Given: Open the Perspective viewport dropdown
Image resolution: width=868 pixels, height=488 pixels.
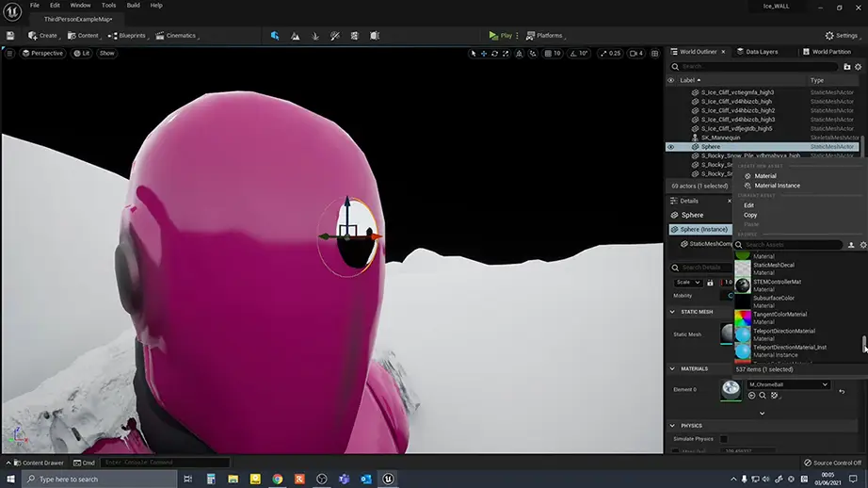Looking at the screenshot, I should [x=41, y=54].
